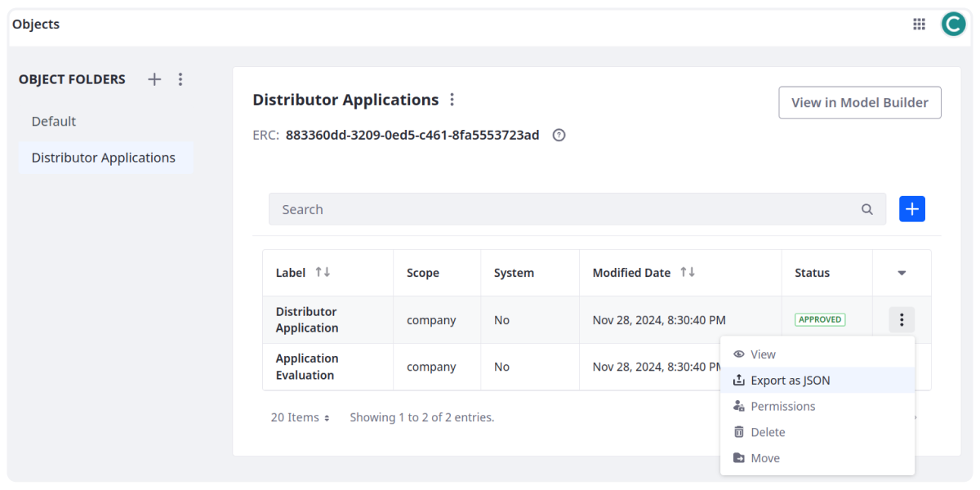The width and height of the screenshot is (980, 490).
Task: Open Object Folders kebab options menu
Action: coord(180,79)
